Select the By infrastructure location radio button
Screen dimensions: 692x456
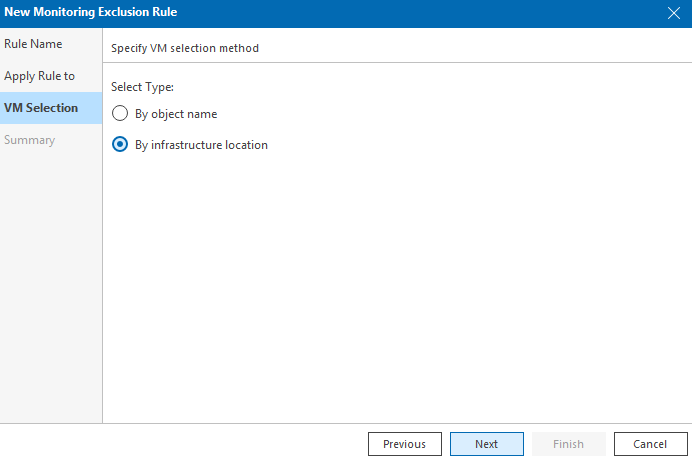120,144
